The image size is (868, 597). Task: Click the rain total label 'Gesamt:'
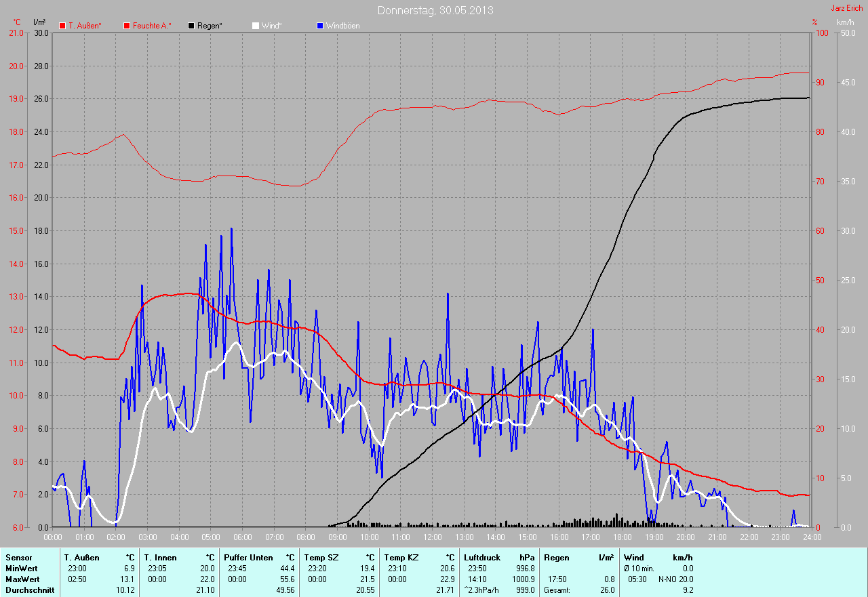pyautogui.click(x=557, y=590)
